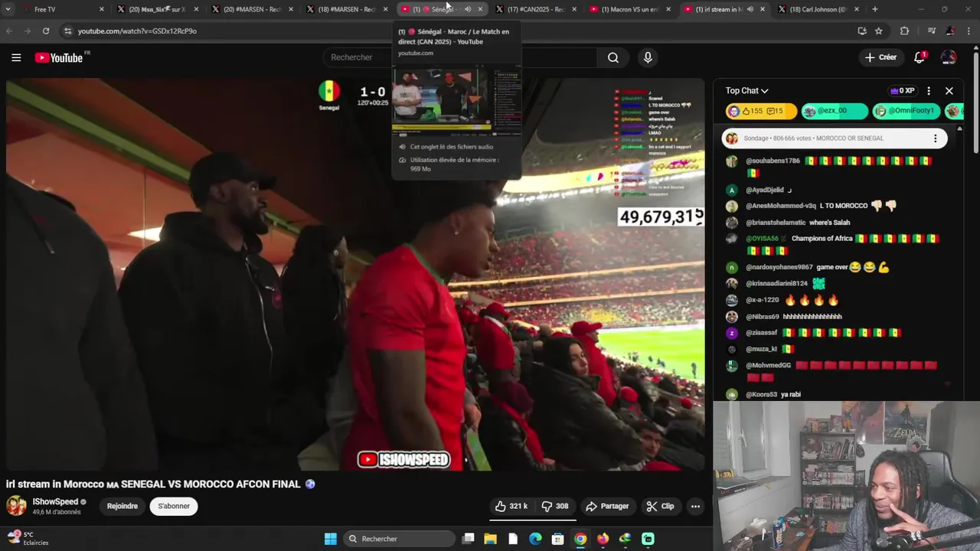This screenshot has height=551, width=980.
Task: Click the Windows taskbar Rechercher search box
Action: point(399,539)
